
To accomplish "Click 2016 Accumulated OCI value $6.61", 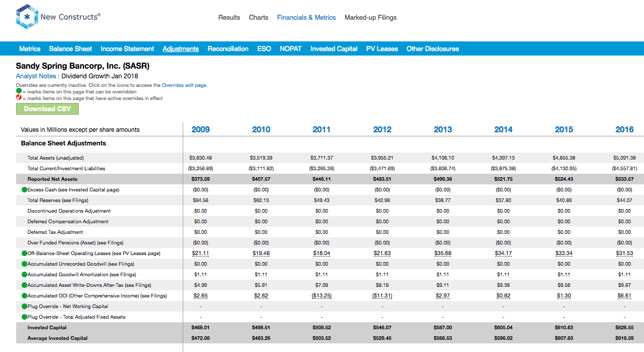I will [624, 296].
